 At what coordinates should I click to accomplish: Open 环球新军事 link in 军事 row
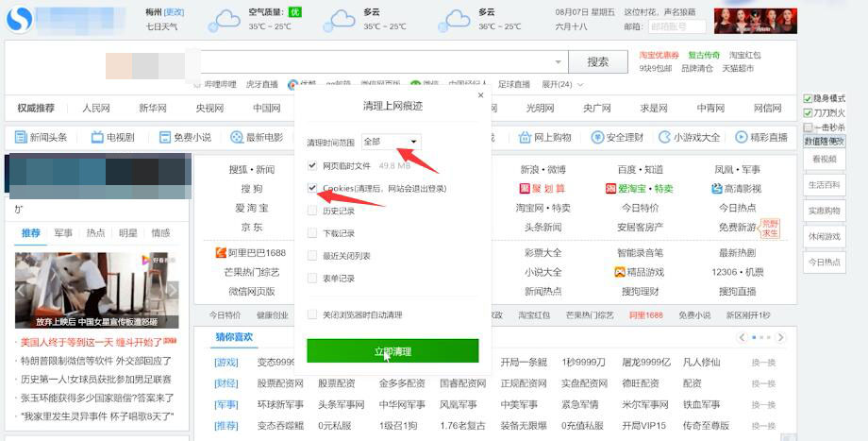point(280,404)
